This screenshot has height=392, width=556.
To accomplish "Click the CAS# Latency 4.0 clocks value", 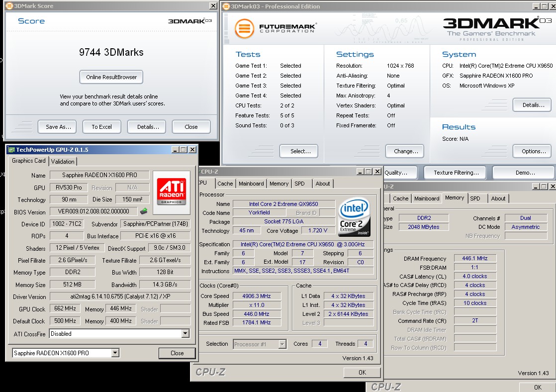I will click(x=475, y=277).
